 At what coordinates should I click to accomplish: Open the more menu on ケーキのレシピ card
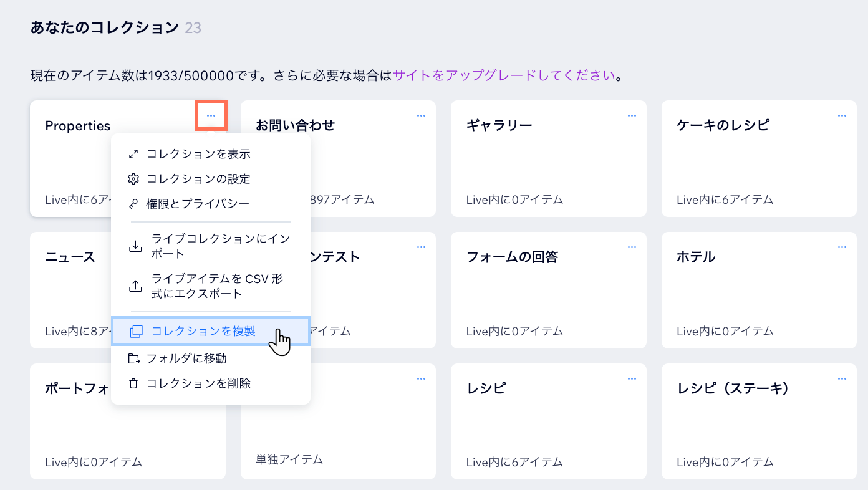click(842, 115)
